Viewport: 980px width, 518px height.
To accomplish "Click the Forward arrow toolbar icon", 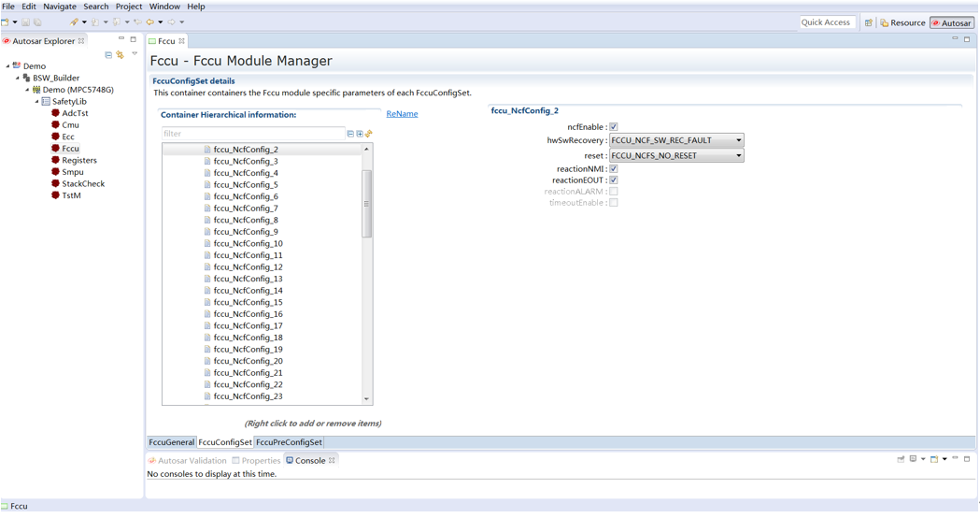I will tap(172, 22).
